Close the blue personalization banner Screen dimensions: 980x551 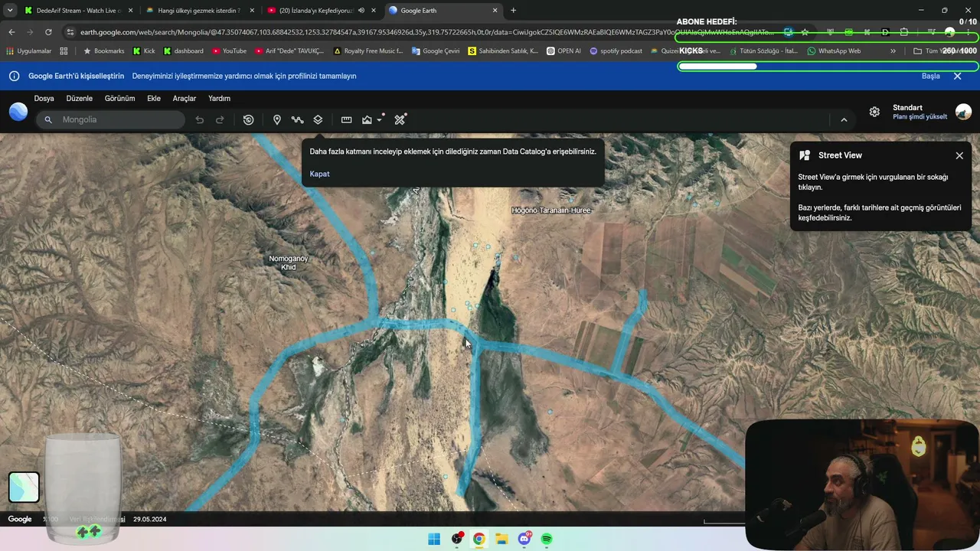[x=957, y=77]
